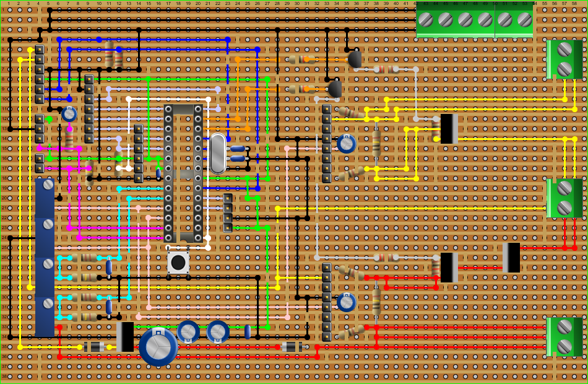
Task: Select the 28-pin IC socket in the board center
Action: coord(183,173)
